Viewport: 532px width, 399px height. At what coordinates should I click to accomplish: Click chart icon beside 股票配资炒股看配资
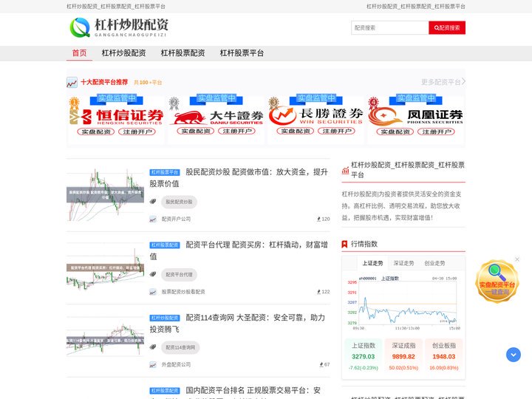[153, 292]
